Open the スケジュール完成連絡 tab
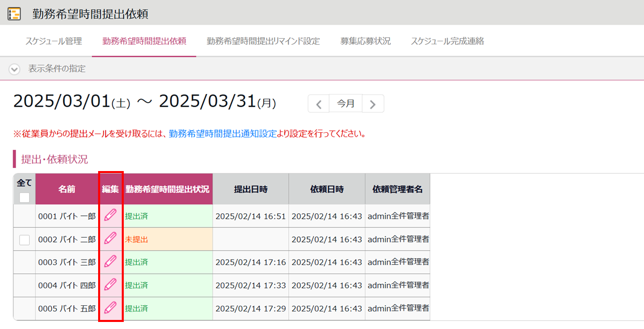Image resolution: width=644 pixels, height=329 pixels. tap(447, 41)
